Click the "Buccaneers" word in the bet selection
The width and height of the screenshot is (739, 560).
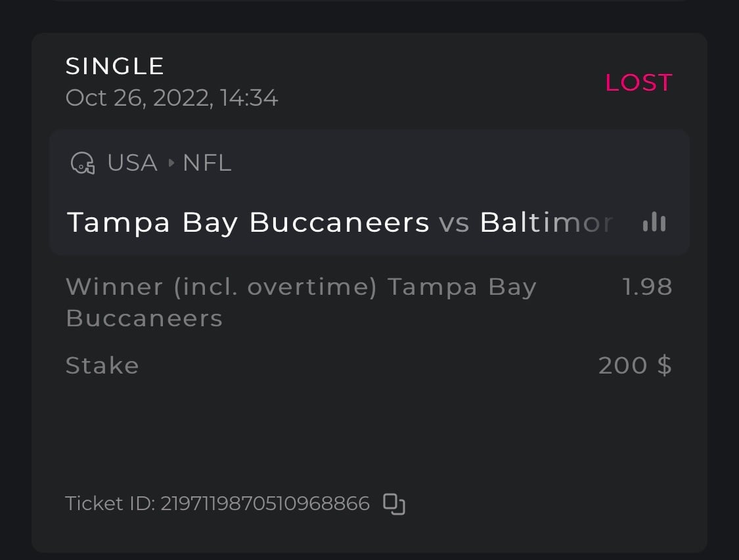[144, 318]
